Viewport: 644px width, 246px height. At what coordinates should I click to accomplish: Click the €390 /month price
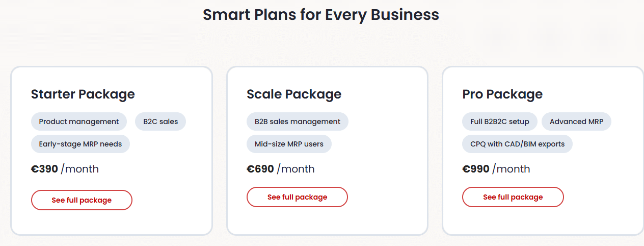[x=65, y=169]
